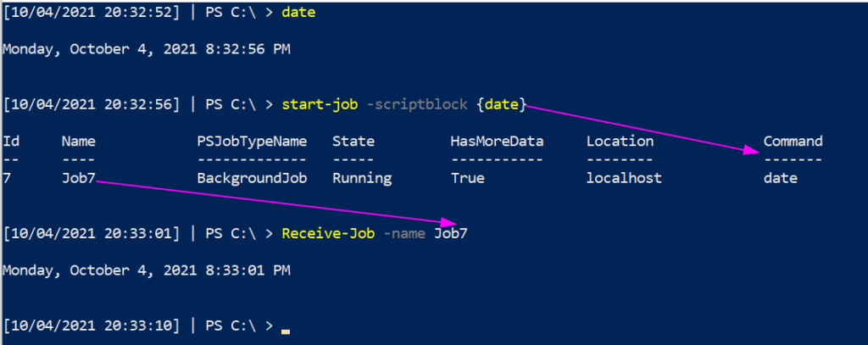
Task: Click the 8:33:01 PM Receive-Job output line
Action: (x=147, y=270)
